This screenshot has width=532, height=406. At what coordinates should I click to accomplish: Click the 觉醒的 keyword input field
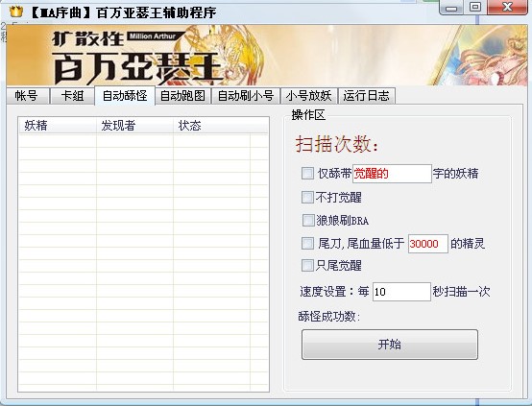(392, 174)
